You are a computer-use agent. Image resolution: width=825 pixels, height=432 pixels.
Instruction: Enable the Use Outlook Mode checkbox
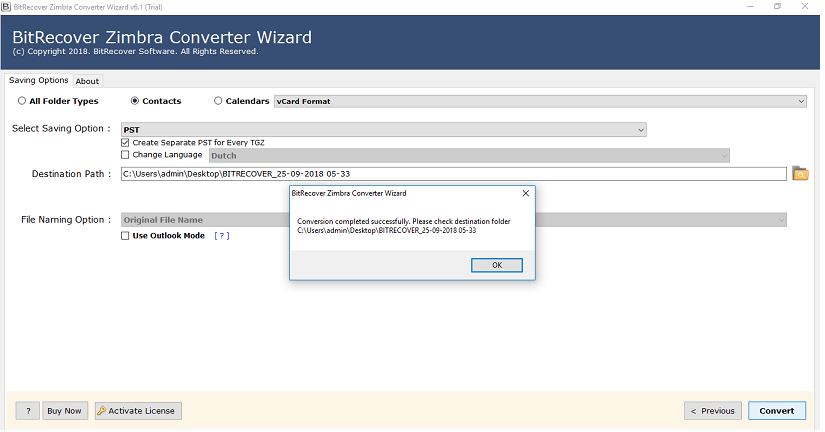[x=125, y=236]
